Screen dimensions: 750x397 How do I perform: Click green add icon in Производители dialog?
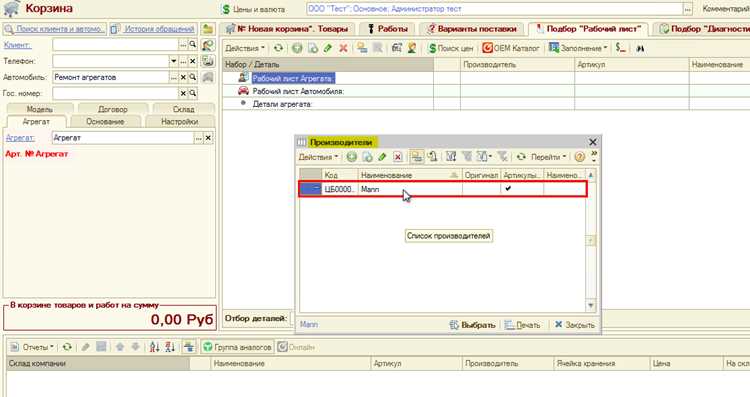coord(352,157)
